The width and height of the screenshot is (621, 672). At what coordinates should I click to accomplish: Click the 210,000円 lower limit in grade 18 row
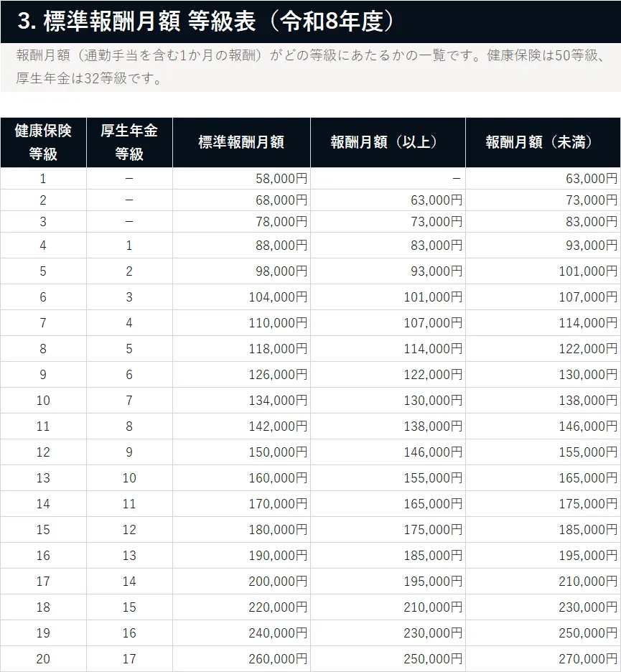388,607
